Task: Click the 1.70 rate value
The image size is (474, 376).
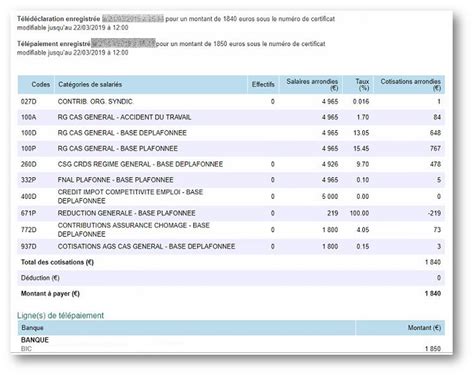Action: coord(363,117)
